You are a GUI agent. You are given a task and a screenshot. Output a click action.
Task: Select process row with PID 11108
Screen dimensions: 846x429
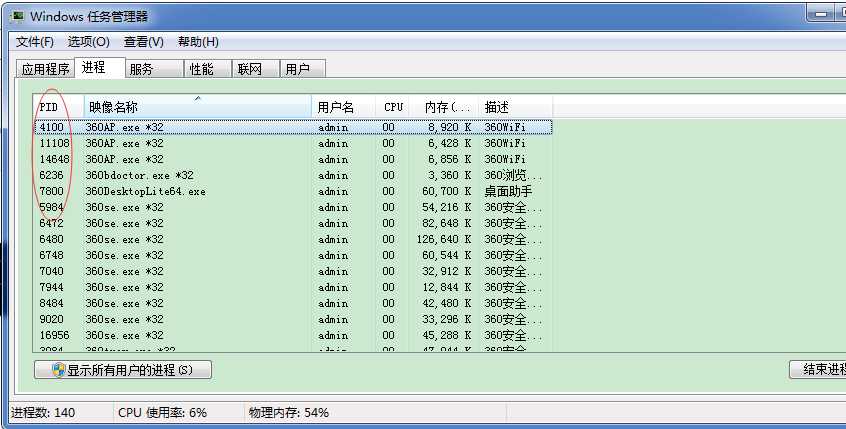294,144
